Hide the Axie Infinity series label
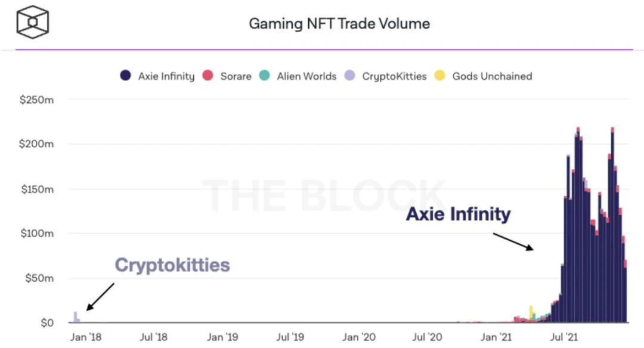The height and width of the screenshot is (348, 644). click(x=166, y=76)
